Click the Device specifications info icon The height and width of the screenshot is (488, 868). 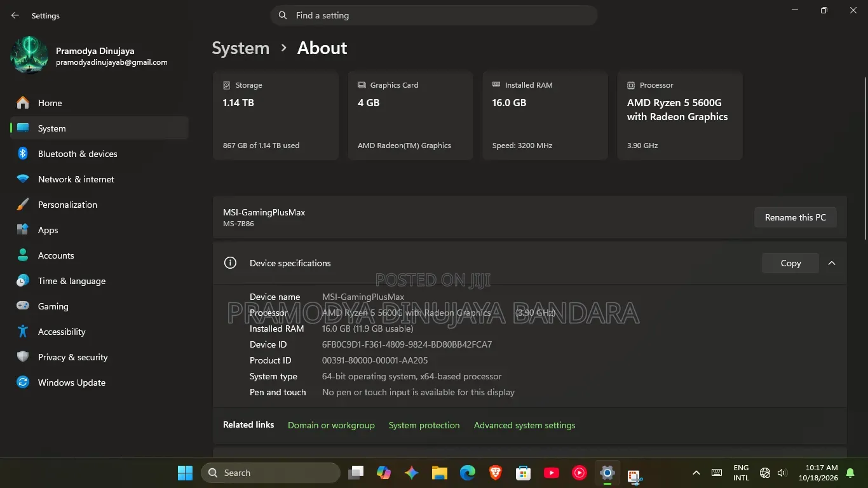point(231,263)
